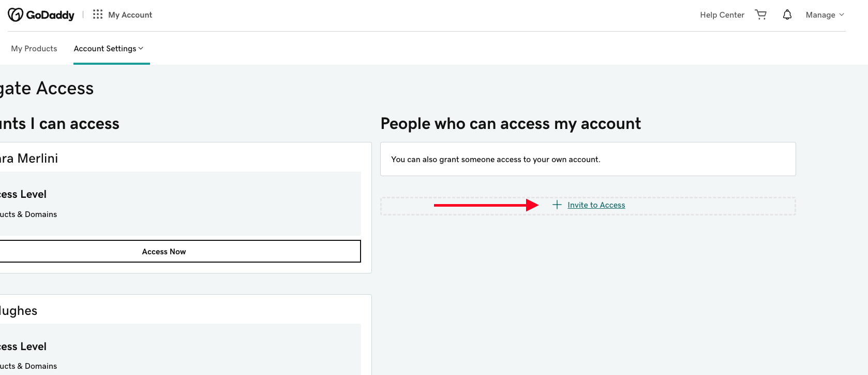Click the Access Level section under Merlini

tap(180, 204)
